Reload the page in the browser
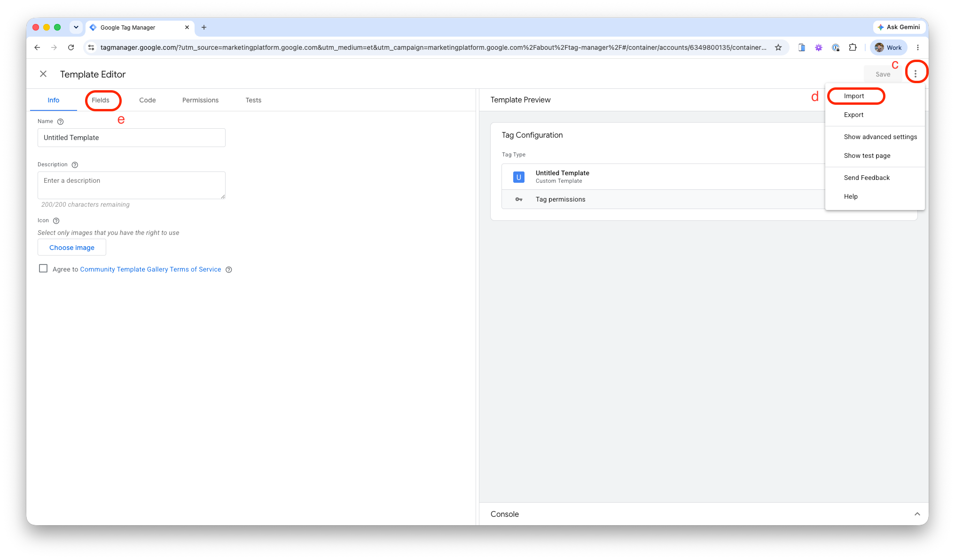The height and width of the screenshot is (560, 955). point(71,47)
